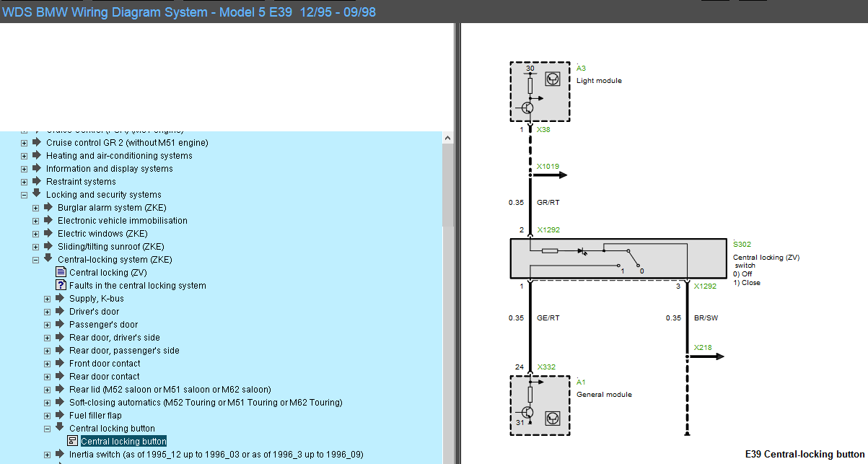Screen dimensions: 868x464
Task: Click wiring diagram icon of Central locking button leaf
Action: 72,441
